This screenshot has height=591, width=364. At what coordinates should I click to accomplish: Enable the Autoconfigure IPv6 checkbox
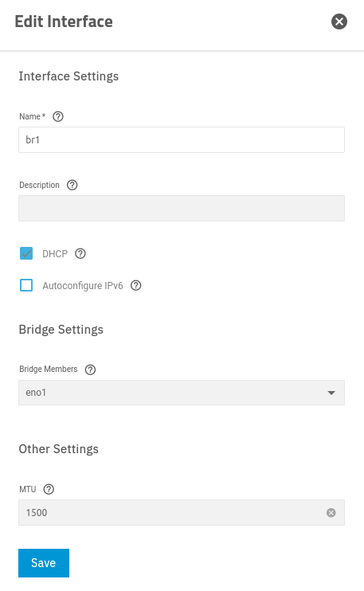point(26,285)
